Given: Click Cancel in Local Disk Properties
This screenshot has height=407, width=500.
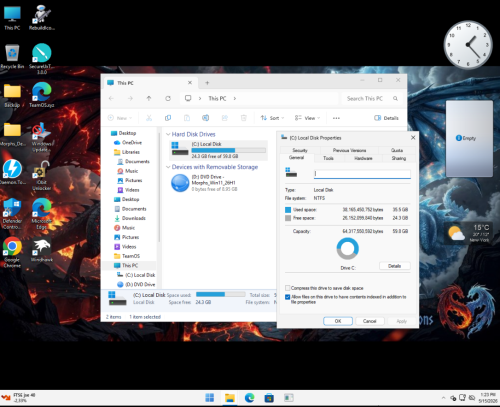Looking at the screenshot, I should pos(369,321).
